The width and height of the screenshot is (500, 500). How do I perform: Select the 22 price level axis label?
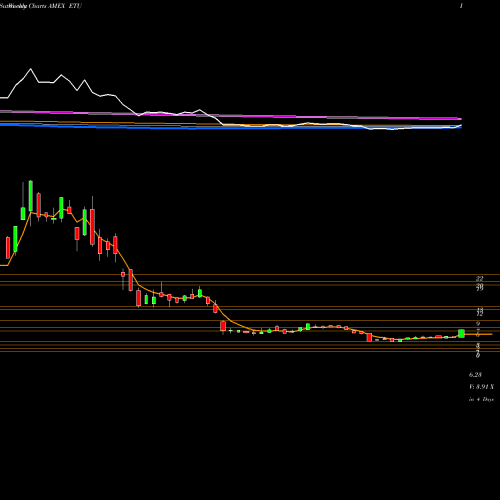480,278
